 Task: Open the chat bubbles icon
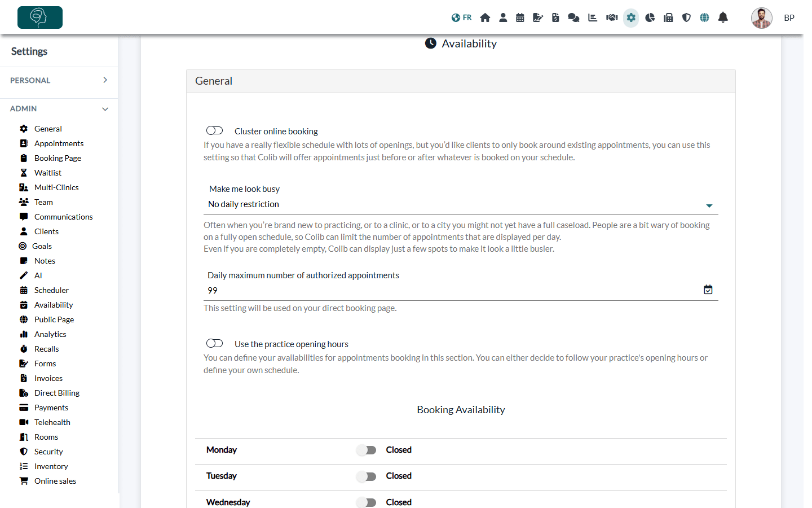(573, 17)
